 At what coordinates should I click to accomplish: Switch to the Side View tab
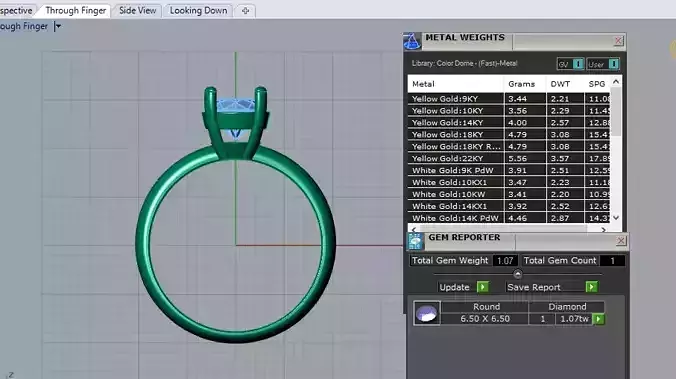click(138, 11)
